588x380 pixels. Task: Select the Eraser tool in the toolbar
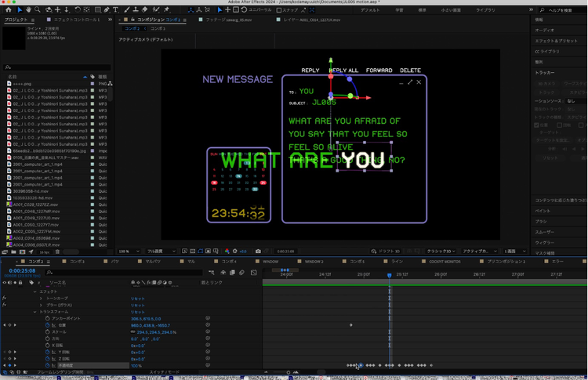pyautogui.click(x=145, y=10)
